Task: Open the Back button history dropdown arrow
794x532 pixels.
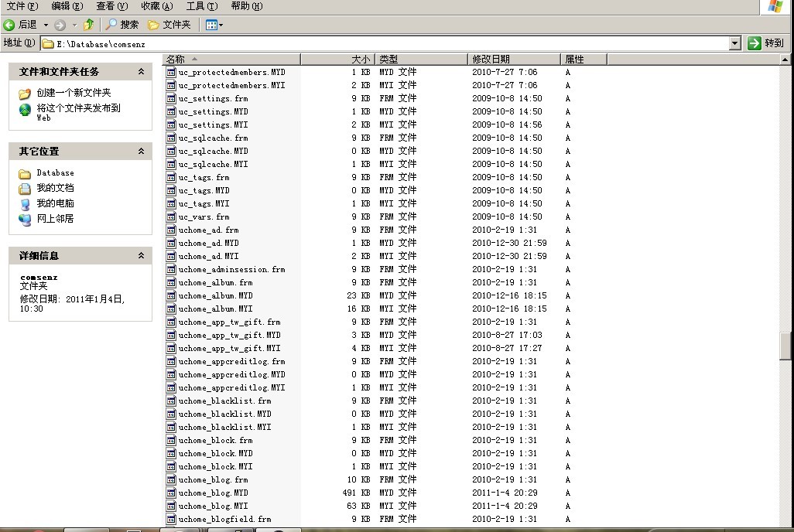Action: pyautogui.click(x=46, y=25)
